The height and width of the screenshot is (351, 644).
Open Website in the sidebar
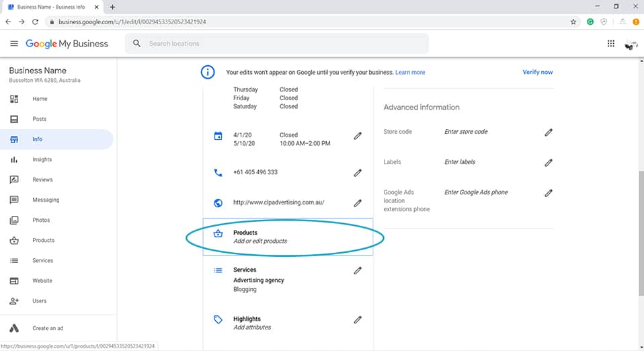click(56, 280)
